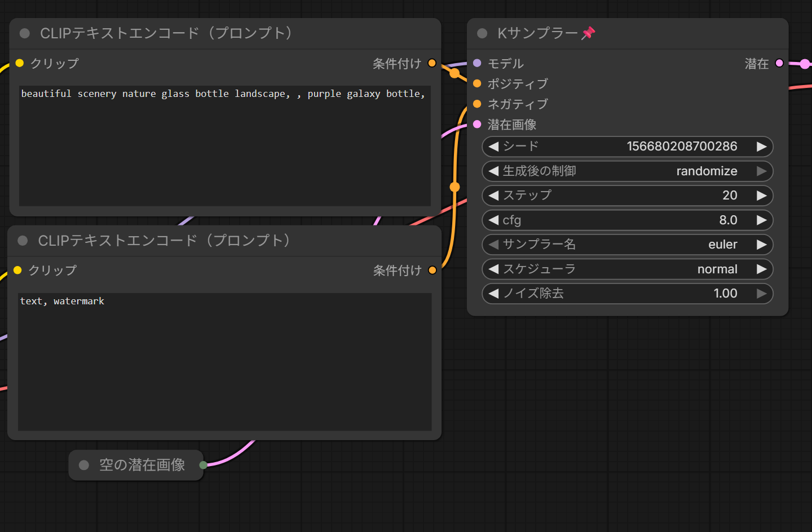Click the クリップ input port of the 'beautiful scenery' node
The image size is (812, 532).
click(20, 63)
